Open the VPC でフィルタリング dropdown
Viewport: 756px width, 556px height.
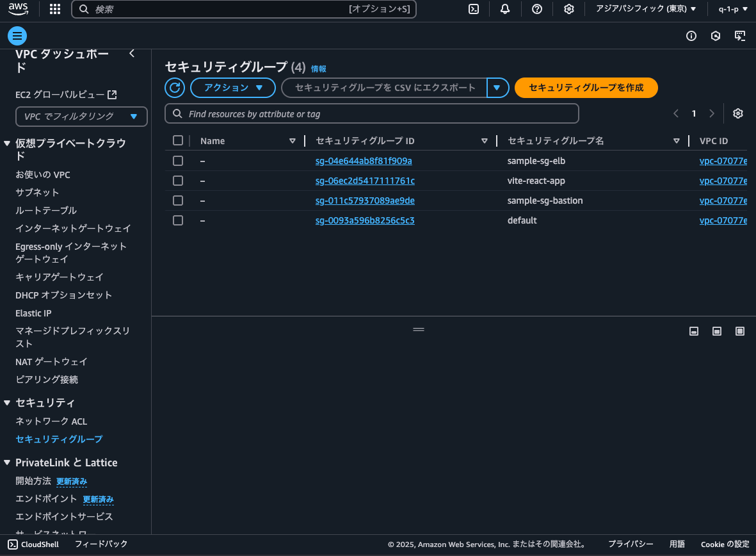tap(81, 117)
